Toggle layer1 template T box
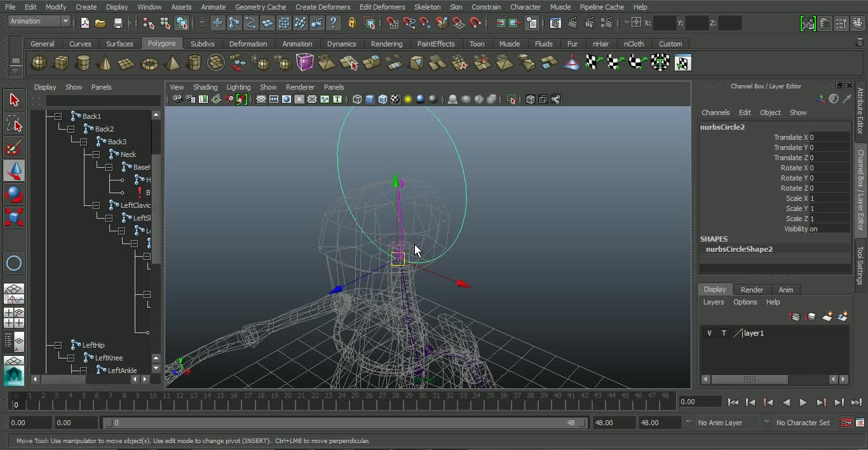Screen dimensions: 868x450 coord(724,333)
